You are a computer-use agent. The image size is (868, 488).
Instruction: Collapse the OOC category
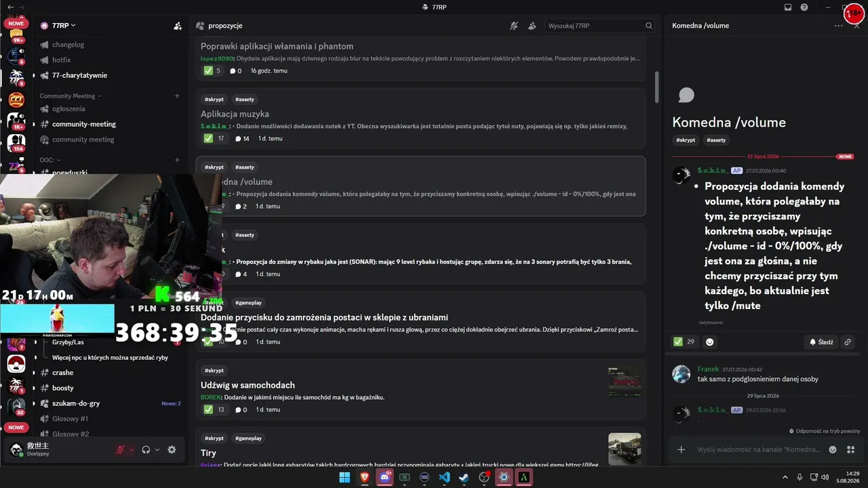pos(49,161)
